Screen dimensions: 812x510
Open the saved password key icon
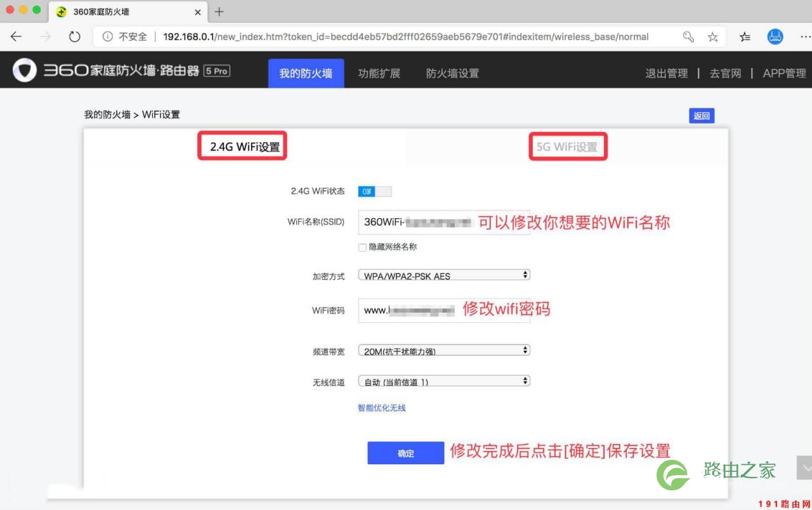688,37
